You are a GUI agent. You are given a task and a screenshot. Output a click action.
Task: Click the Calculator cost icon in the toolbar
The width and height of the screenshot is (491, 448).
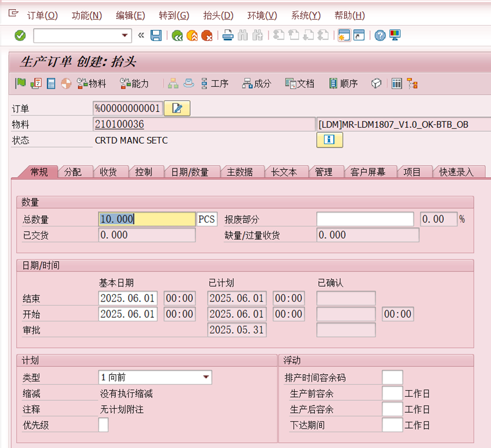click(51, 83)
